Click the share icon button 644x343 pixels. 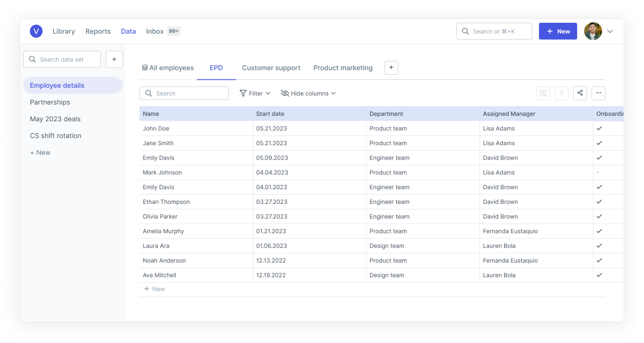pos(580,93)
